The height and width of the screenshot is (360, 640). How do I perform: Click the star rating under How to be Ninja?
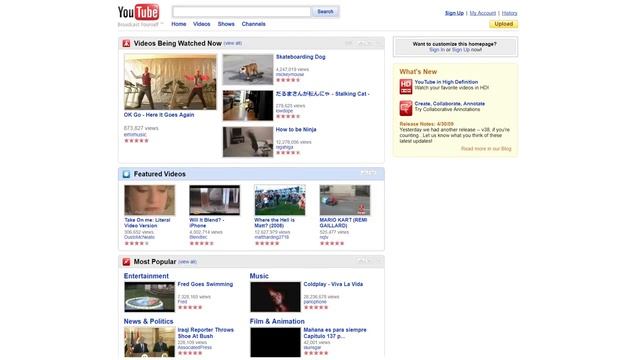pos(288,153)
